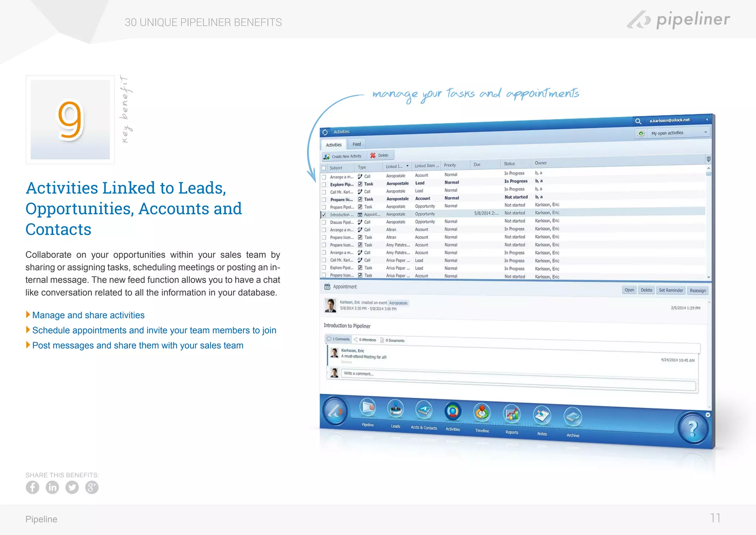Tick checkbox for Prepare lic... Aeropostale row
The height and width of the screenshot is (535, 756).
(324, 200)
